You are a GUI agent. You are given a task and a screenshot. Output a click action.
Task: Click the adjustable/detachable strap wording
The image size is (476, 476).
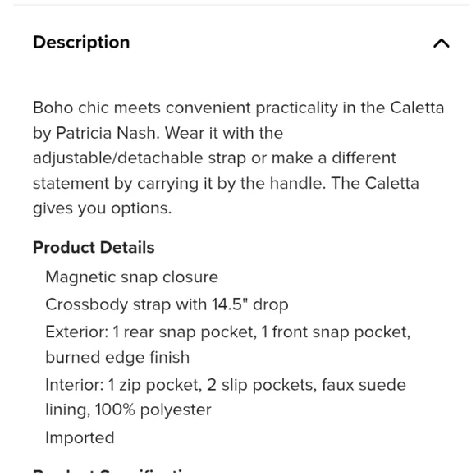point(140,158)
